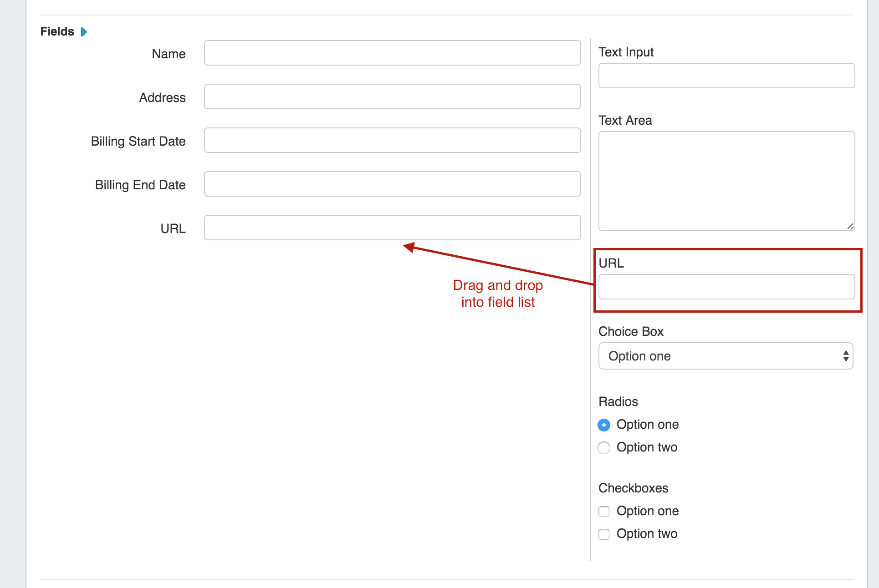Viewport: 879px width, 588px height.
Task: Focus the Billing Start Date field
Action: pos(392,141)
